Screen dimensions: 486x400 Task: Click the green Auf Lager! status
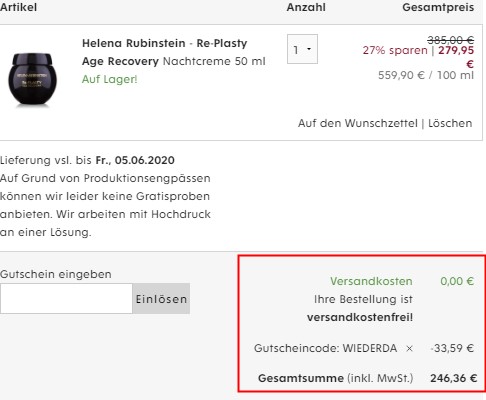pyautogui.click(x=109, y=79)
